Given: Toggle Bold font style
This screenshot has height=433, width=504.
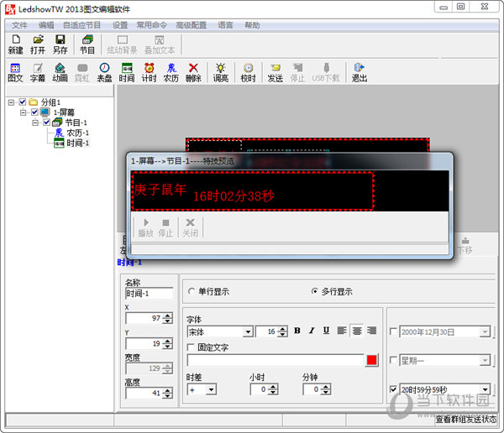Looking at the screenshot, I should coord(297,331).
